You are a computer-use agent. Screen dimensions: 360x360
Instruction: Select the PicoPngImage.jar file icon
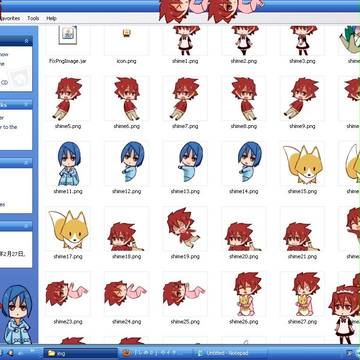pyautogui.click(x=68, y=35)
